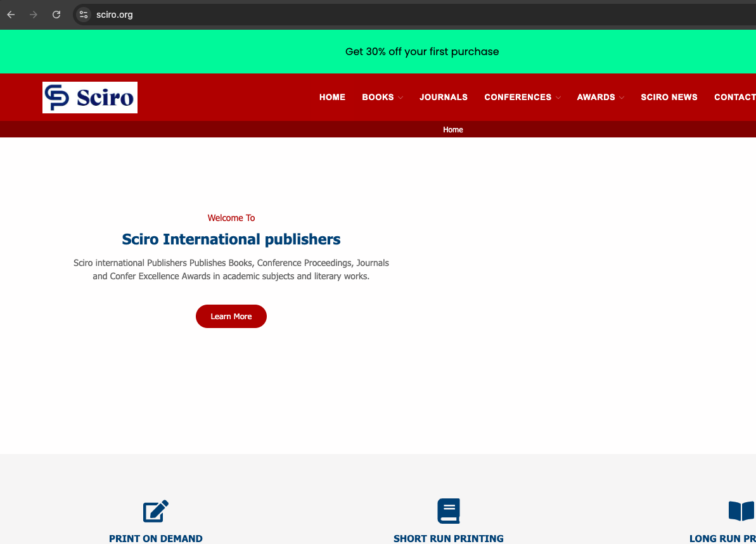Expand the Books dropdown chevron
The image size is (756, 544).
[x=400, y=98]
